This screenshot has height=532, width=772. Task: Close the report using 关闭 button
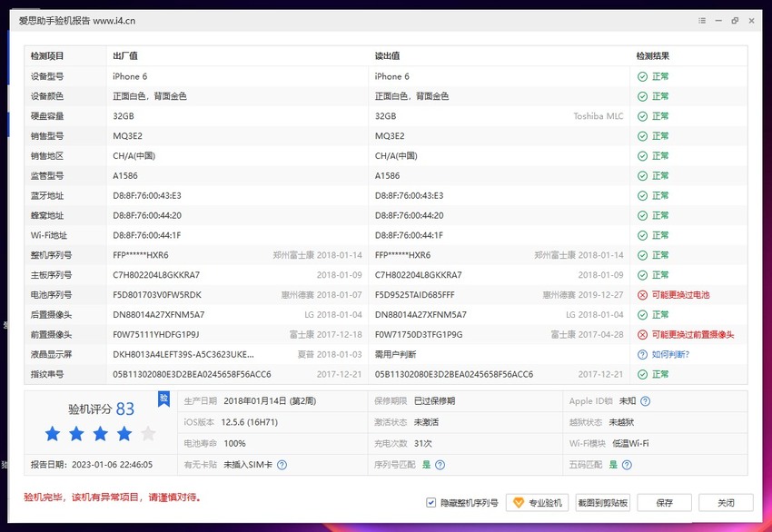[726, 502]
